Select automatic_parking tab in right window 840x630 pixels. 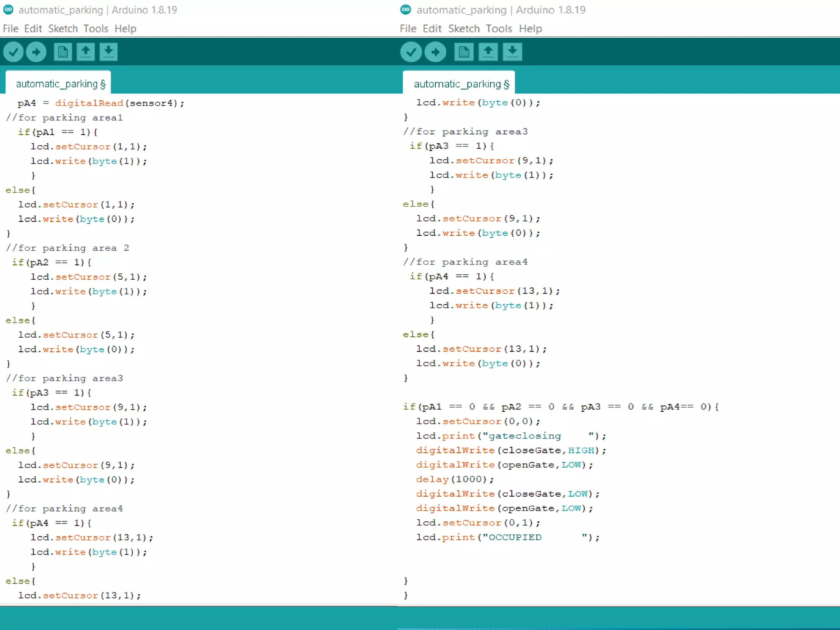tap(461, 84)
